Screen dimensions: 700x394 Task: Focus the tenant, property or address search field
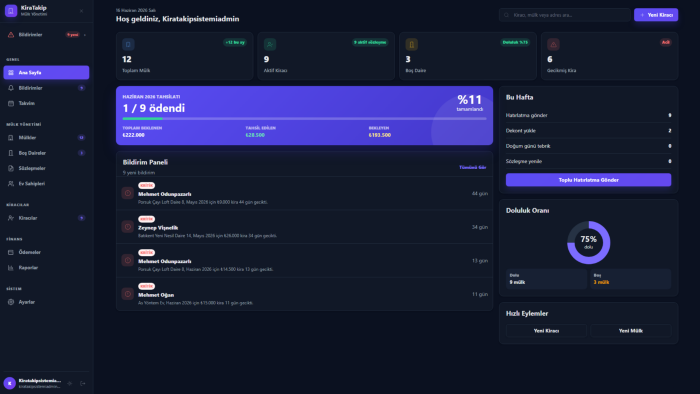tap(565, 15)
